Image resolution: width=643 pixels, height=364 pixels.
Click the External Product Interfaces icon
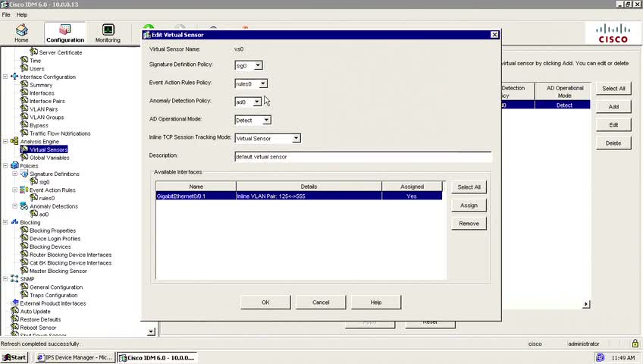click(x=15, y=303)
